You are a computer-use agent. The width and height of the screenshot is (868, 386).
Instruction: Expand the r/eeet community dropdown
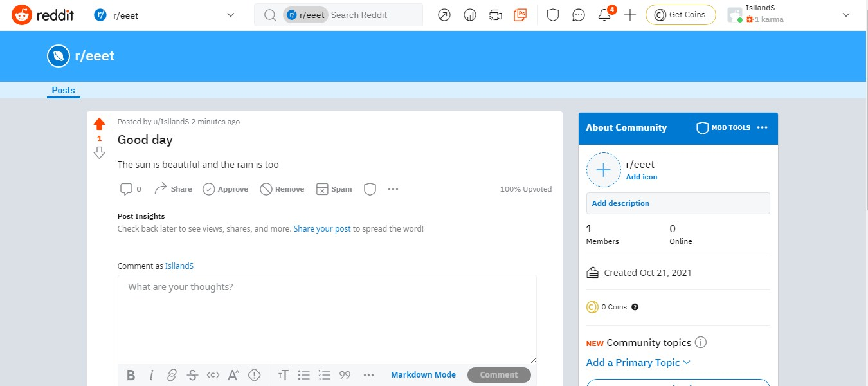coord(165,15)
